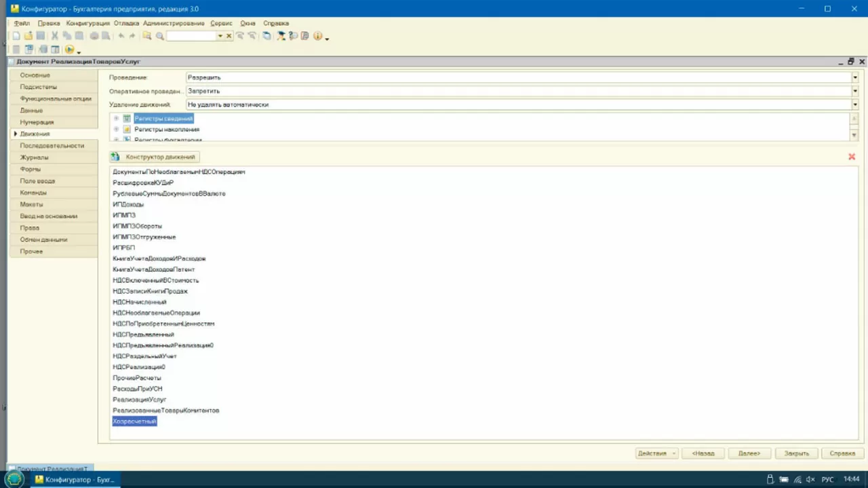868x488 pixels.
Task: Open the system tray volume icon
Action: click(x=810, y=479)
